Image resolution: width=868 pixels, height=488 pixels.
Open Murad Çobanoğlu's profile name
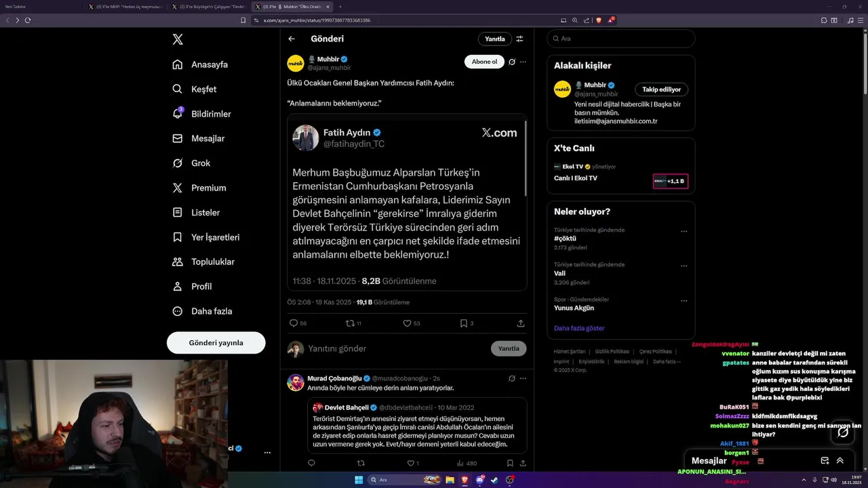click(336, 378)
